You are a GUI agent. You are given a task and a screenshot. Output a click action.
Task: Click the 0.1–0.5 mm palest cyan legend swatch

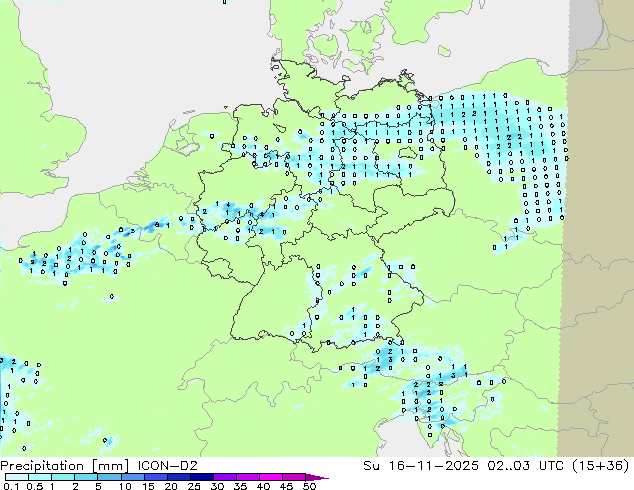tap(17, 477)
